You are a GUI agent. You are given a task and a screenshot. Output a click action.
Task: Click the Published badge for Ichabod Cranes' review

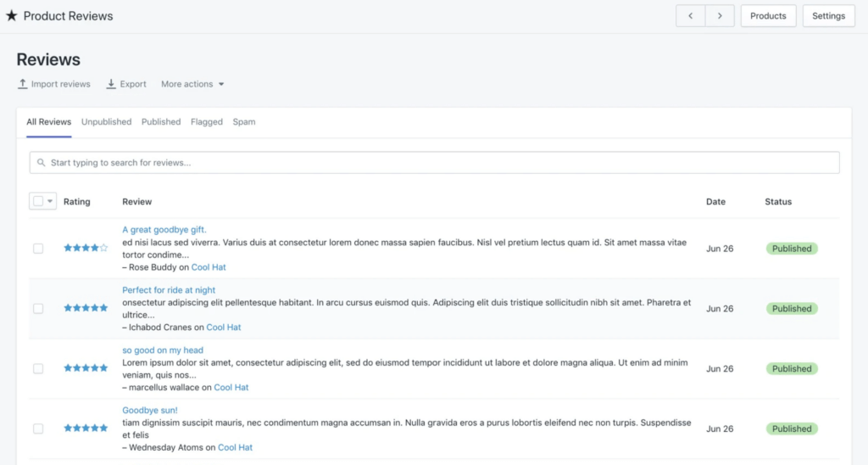[792, 308]
